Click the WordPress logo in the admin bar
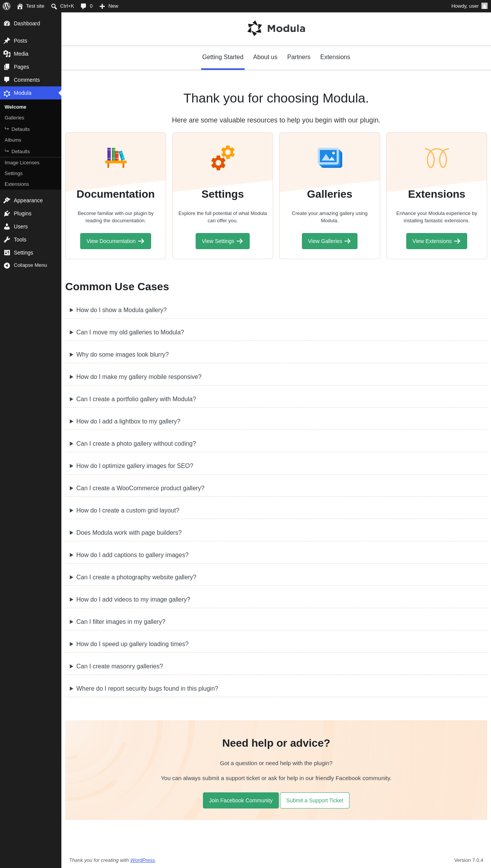Viewport: 491px width, 868px height. 7,6
